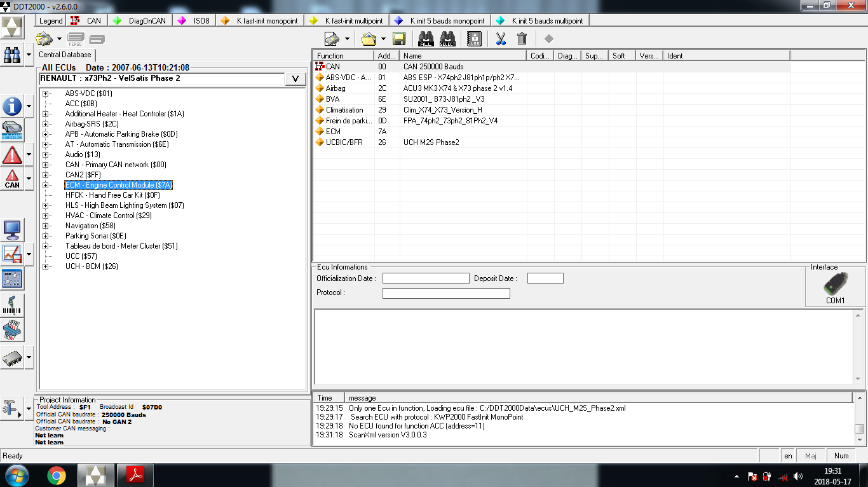Click the DiagOnCAN legend tab

point(140,20)
